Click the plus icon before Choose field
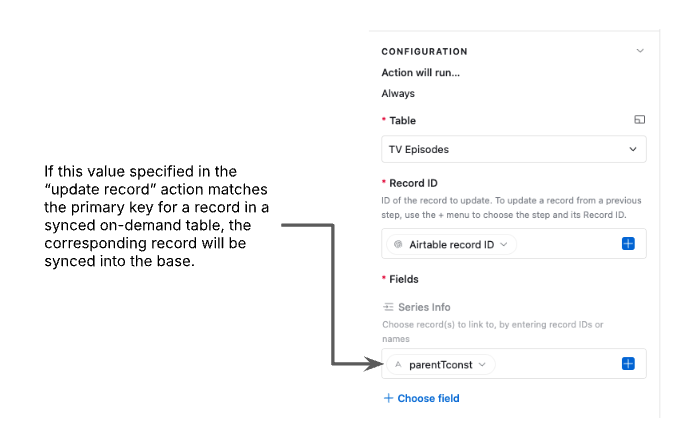The height and width of the screenshot is (425, 679). 388,398
